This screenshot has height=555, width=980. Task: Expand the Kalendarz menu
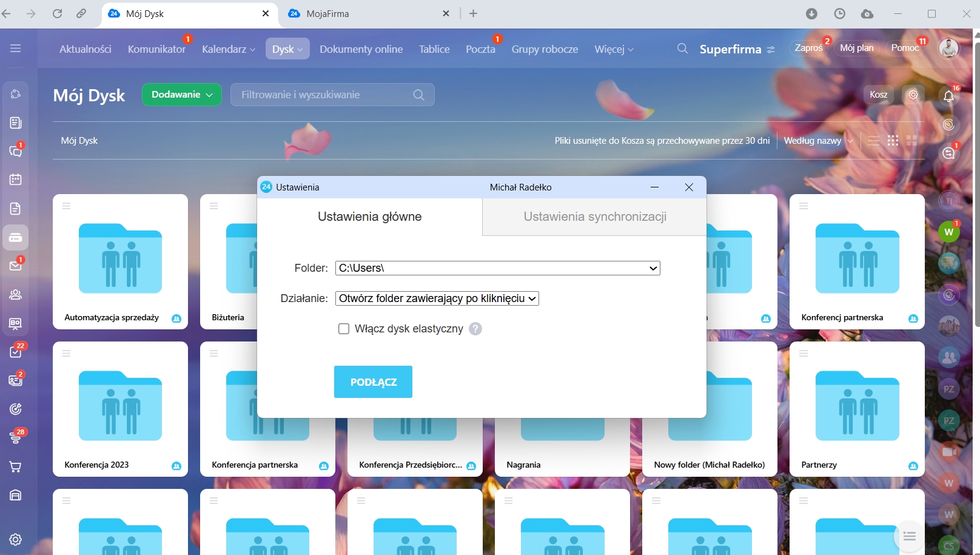click(229, 49)
